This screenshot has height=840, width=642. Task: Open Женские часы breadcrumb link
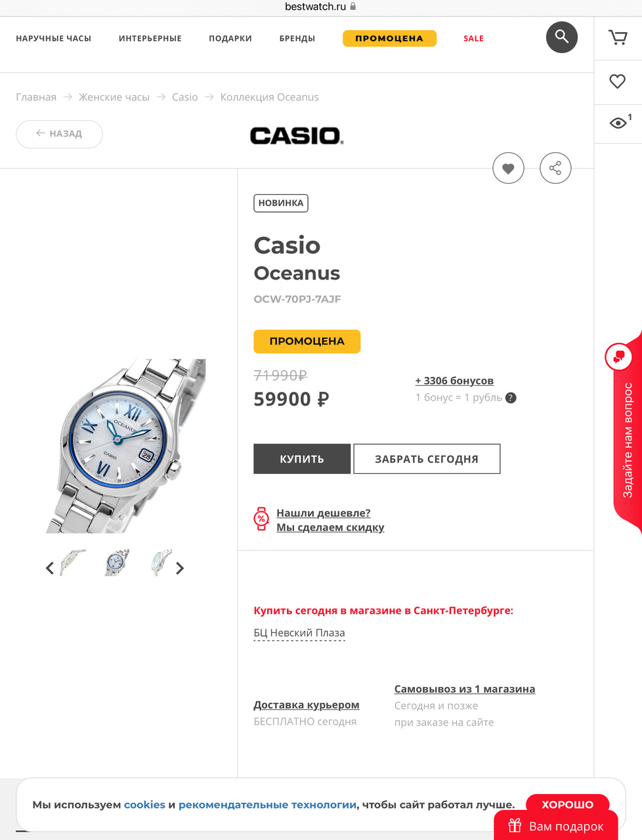coord(114,97)
